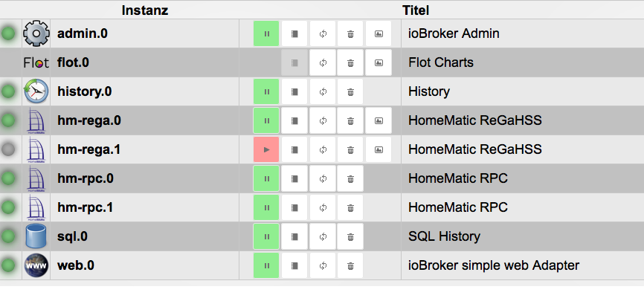
Task: Delete the hm-rega.0 instance
Action: (x=350, y=120)
